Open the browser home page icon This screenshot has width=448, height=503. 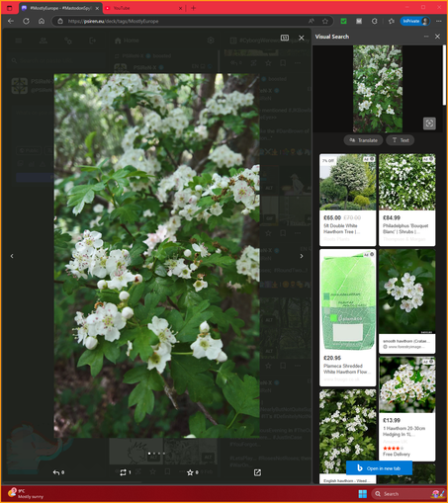coord(42,21)
